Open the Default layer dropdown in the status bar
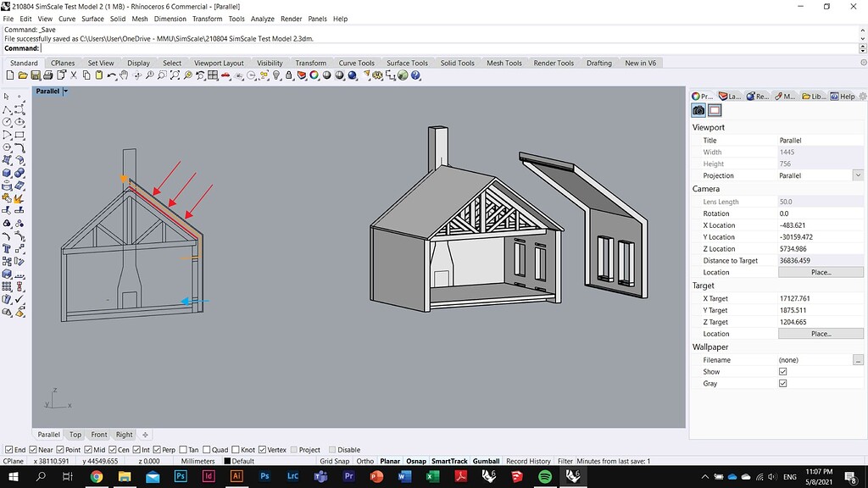 coord(246,461)
